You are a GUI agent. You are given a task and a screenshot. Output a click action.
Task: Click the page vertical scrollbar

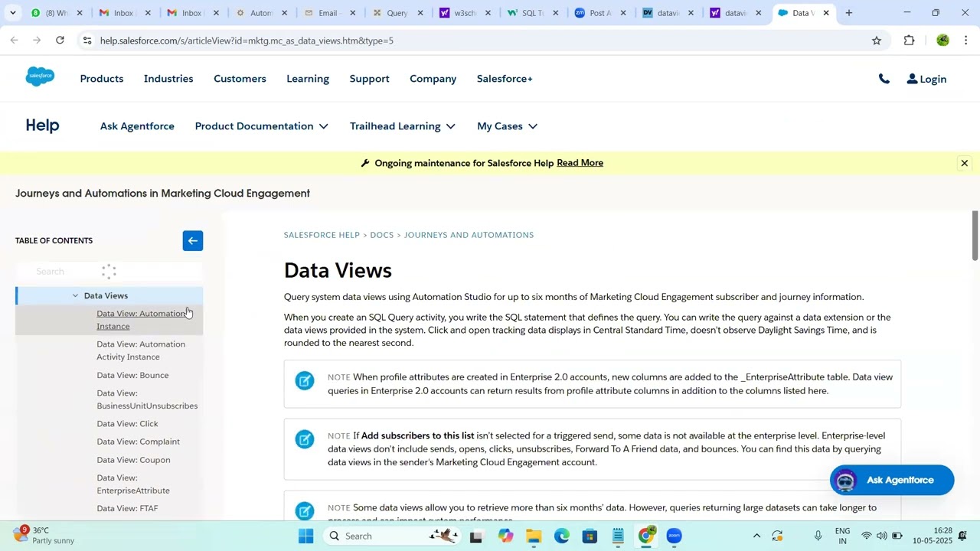coord(975,236)
